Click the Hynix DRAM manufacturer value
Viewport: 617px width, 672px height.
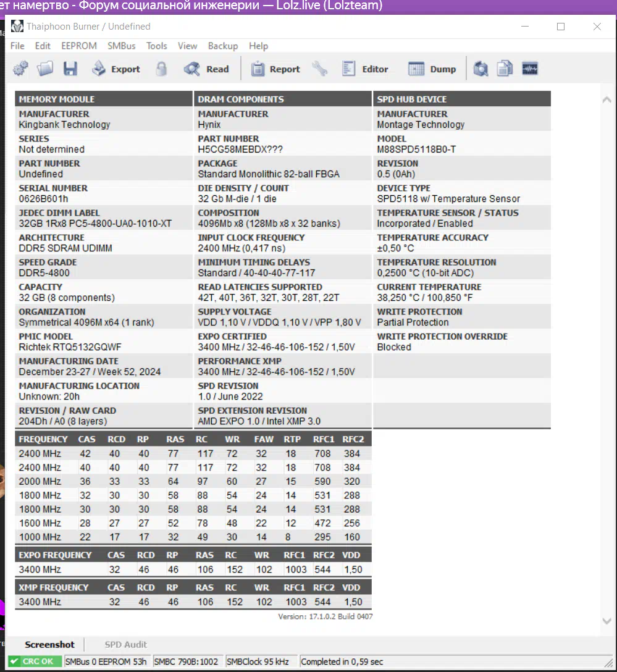[x=209, y=125]
